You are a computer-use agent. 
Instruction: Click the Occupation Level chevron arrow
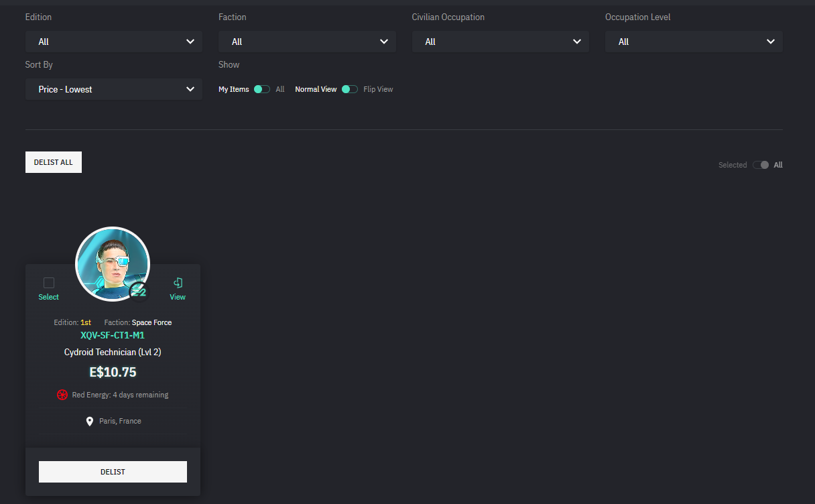click(x=770, y=42)
